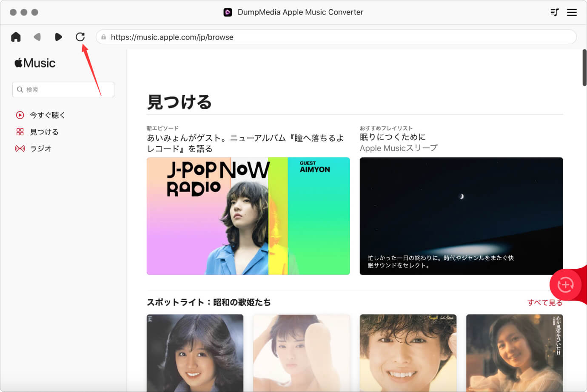Click 新エピソード label

pyautogui.click(x=162, y=128)
